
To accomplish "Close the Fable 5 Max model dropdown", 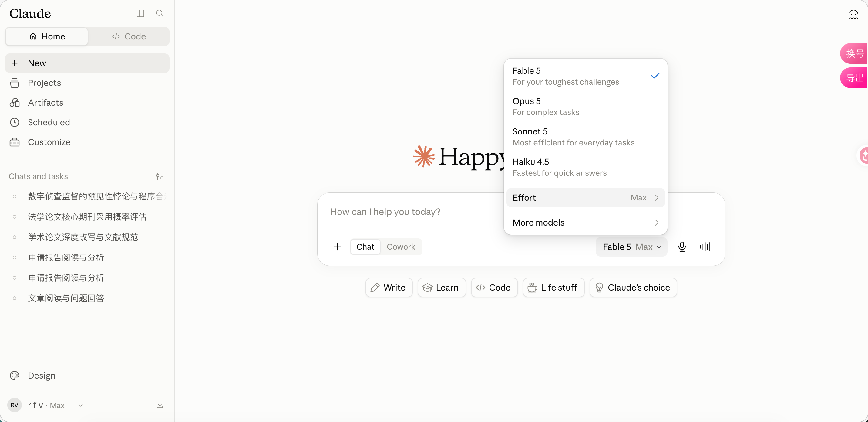I will coord(631,247).
